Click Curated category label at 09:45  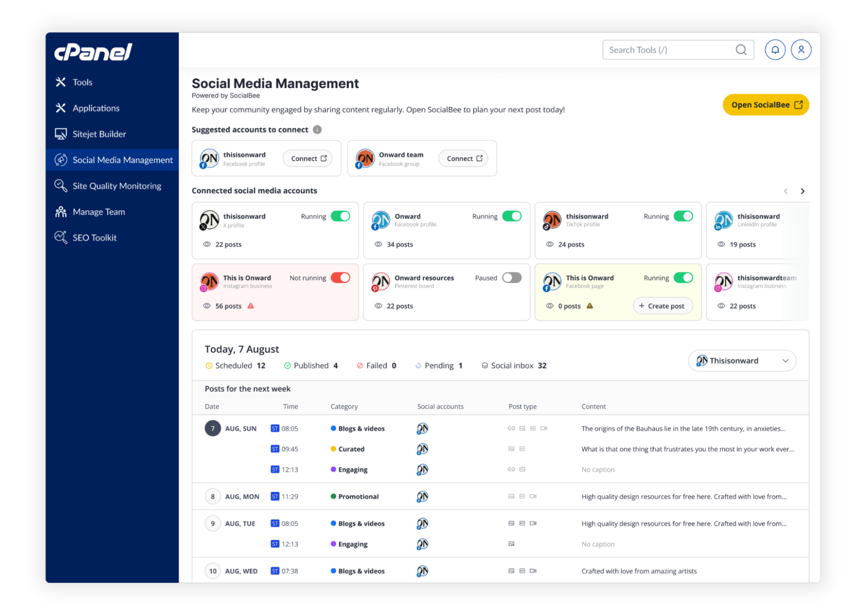click(x=351, y=449)
